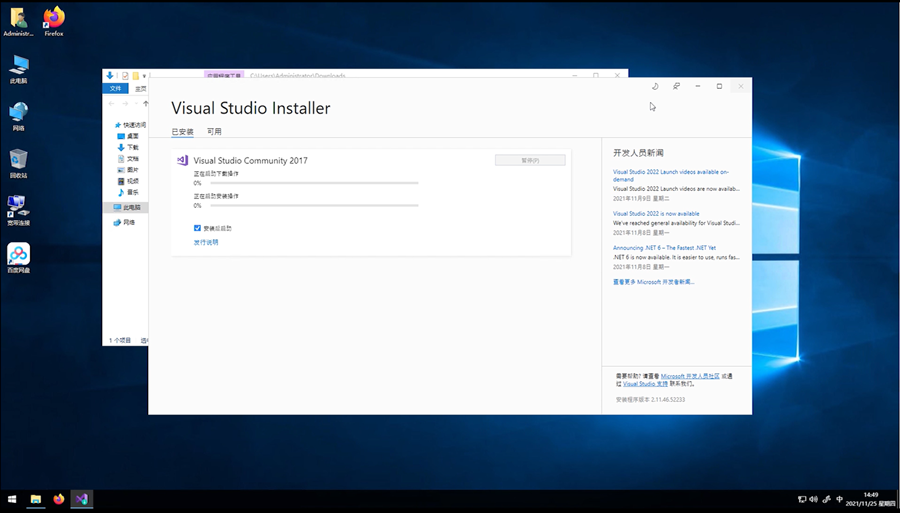
Task: Click the feedback icon in installer title bar
Action: (676, 86)
